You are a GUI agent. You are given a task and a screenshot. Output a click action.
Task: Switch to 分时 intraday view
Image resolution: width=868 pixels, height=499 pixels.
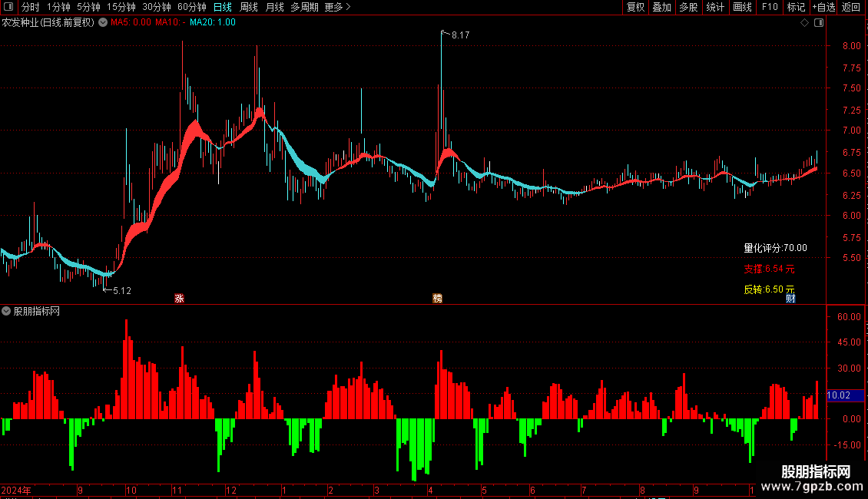[x=31, y=7]
